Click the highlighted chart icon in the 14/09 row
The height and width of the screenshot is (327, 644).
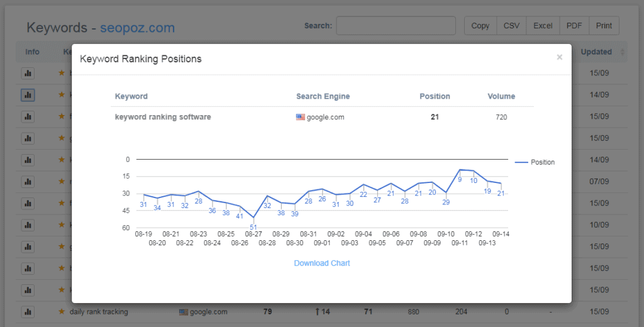pyautogui.click(x=28, y=95)
